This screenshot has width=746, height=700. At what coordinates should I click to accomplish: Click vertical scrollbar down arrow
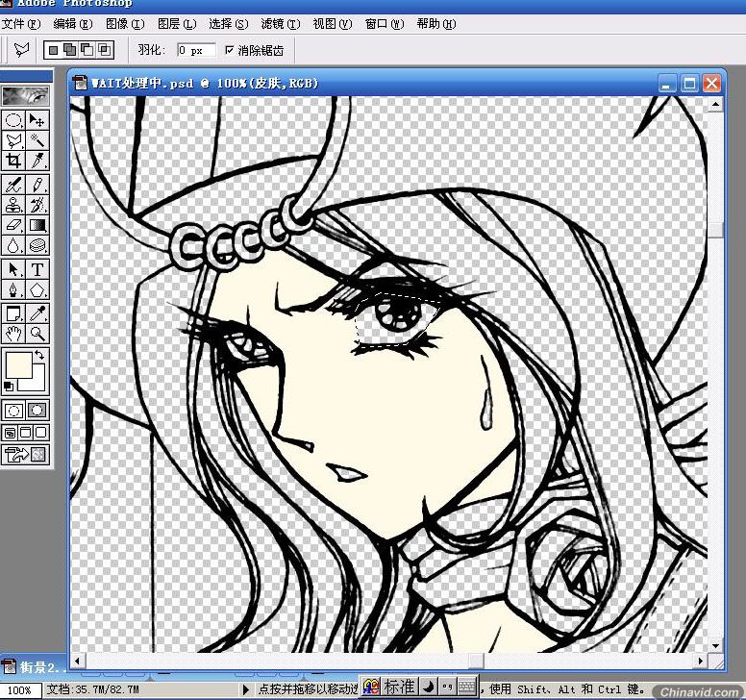pyautogui.click(x=715, y=646)
